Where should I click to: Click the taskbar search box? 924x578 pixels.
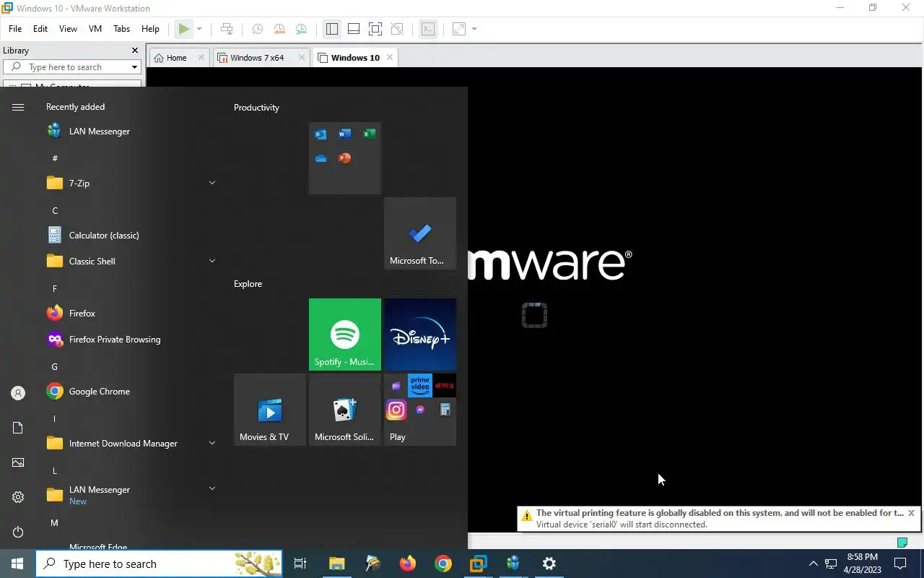point(159,564)
